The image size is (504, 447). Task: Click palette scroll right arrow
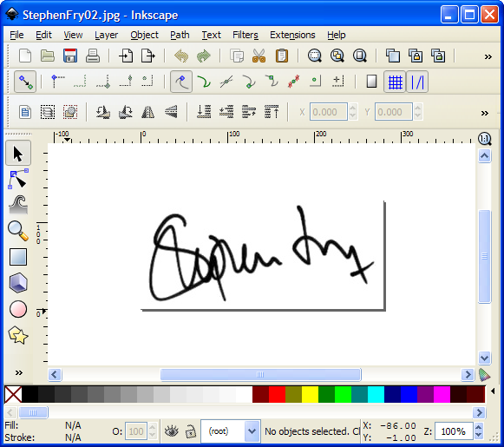tap(479, 412)
